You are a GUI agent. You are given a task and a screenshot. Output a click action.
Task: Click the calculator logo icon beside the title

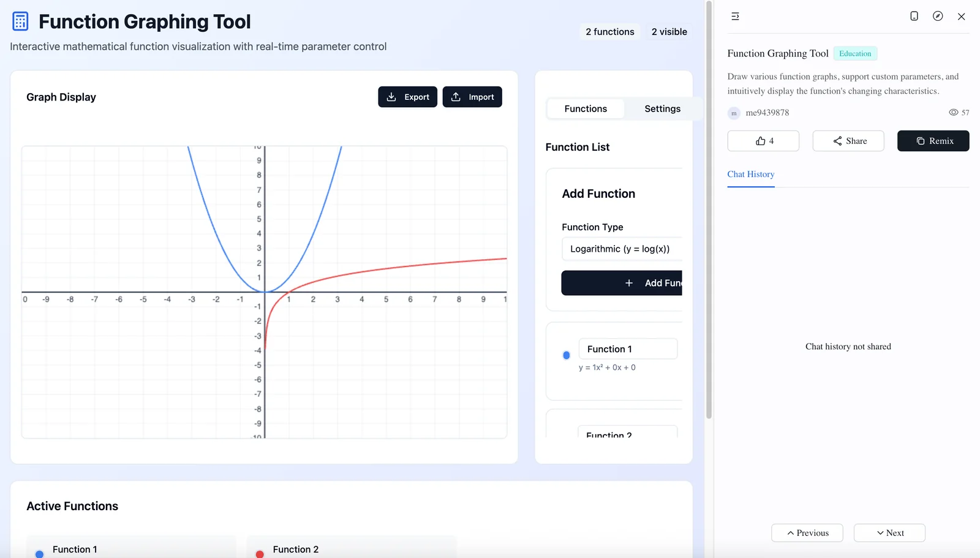20,21
